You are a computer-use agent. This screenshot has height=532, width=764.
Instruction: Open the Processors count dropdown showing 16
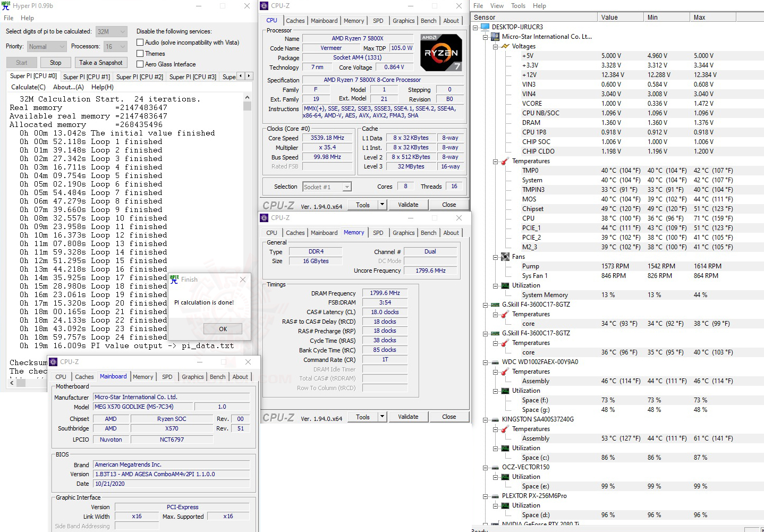pos(115,47)
